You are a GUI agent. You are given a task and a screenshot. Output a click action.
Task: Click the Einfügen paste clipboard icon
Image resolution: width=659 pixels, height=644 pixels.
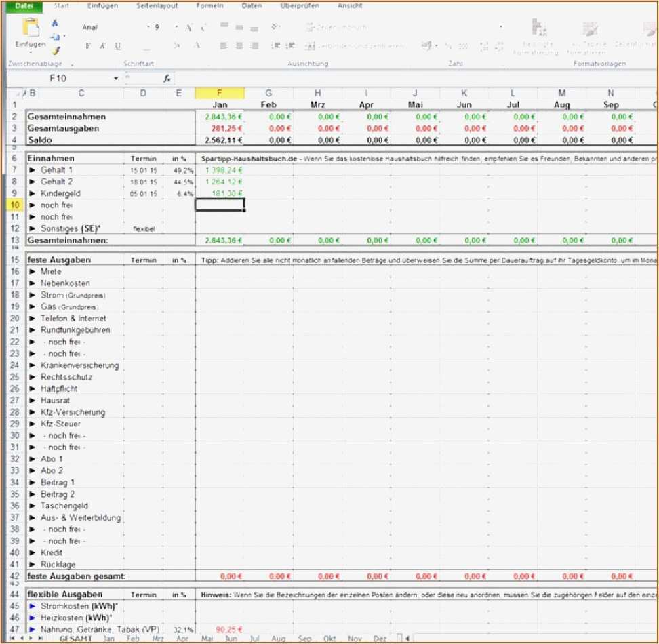(x=31, y=28)
